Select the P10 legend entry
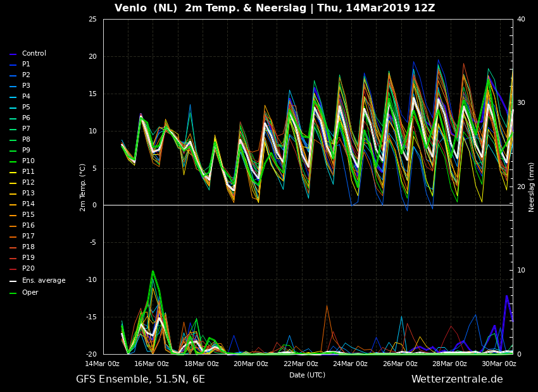 point(28,161)
